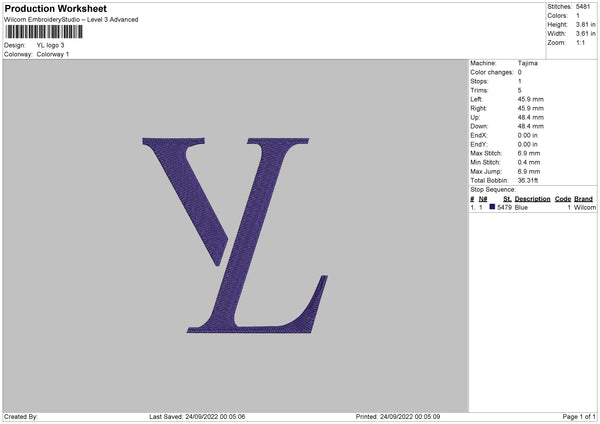Click the 'St.' column header

pyautogui.click(x=507, y=199)
